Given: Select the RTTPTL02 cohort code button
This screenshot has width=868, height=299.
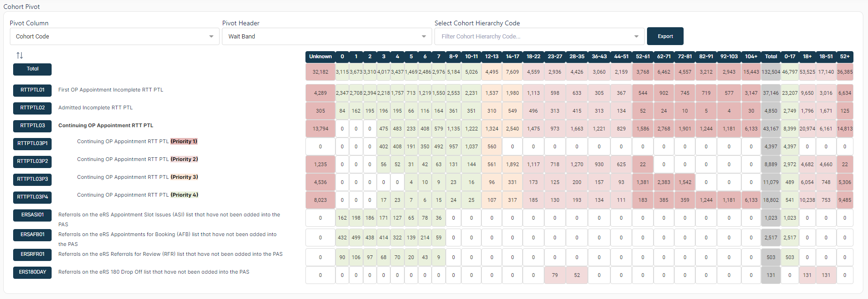Looking at the screenshot, I should (x=32, y=108).
